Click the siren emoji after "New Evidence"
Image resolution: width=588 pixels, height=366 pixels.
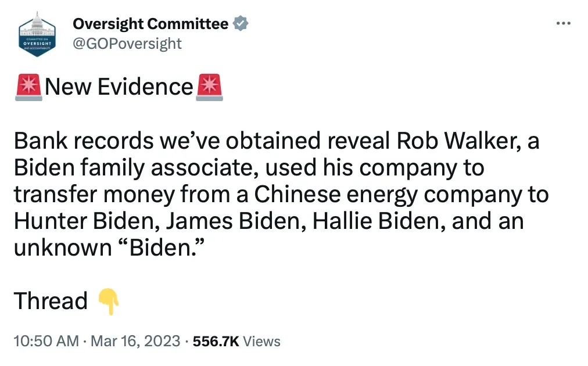(209, 87)
